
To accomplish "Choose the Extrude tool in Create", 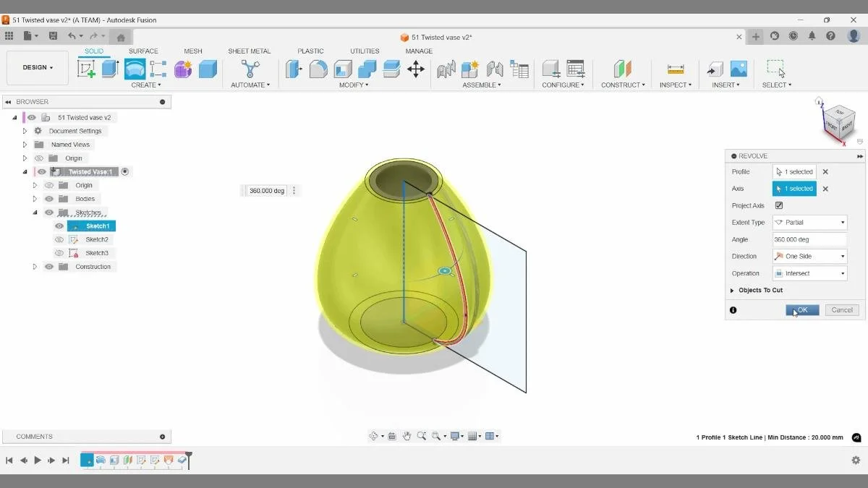I will (x=110, y=69).
